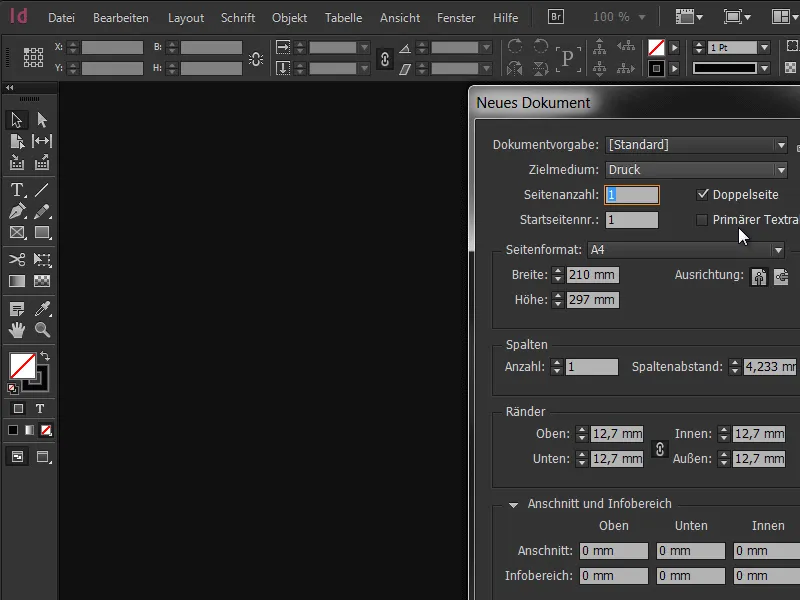Select the Scissors tool

click(17, 260)
